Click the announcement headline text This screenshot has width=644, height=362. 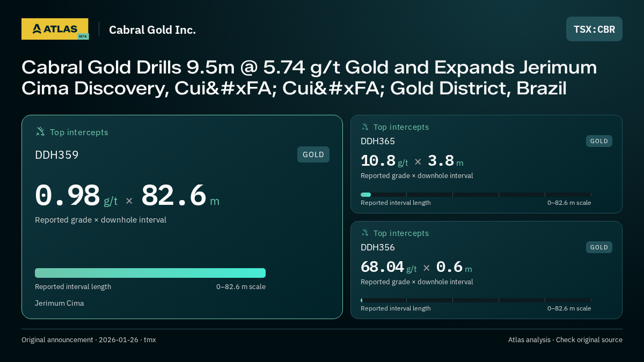[309, 78]
